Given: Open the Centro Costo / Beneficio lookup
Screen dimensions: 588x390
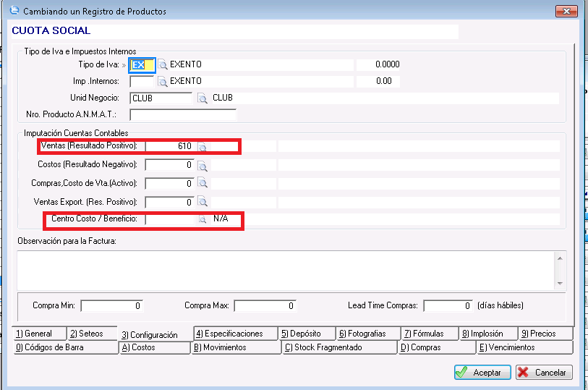Looking at the screenshot, I should click(x=203, y=219).
